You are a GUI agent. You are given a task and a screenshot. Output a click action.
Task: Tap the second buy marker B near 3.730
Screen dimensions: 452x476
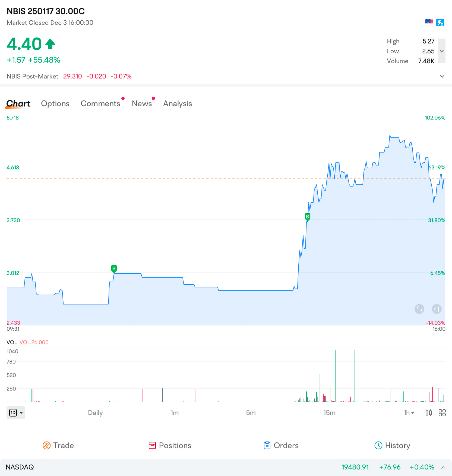pos(307,217)
